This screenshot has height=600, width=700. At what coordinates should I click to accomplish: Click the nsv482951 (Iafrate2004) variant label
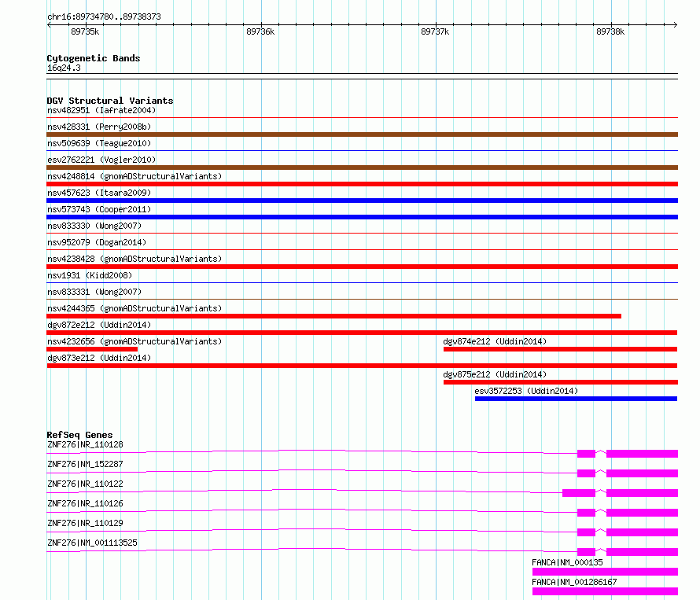tap(101, 110)
